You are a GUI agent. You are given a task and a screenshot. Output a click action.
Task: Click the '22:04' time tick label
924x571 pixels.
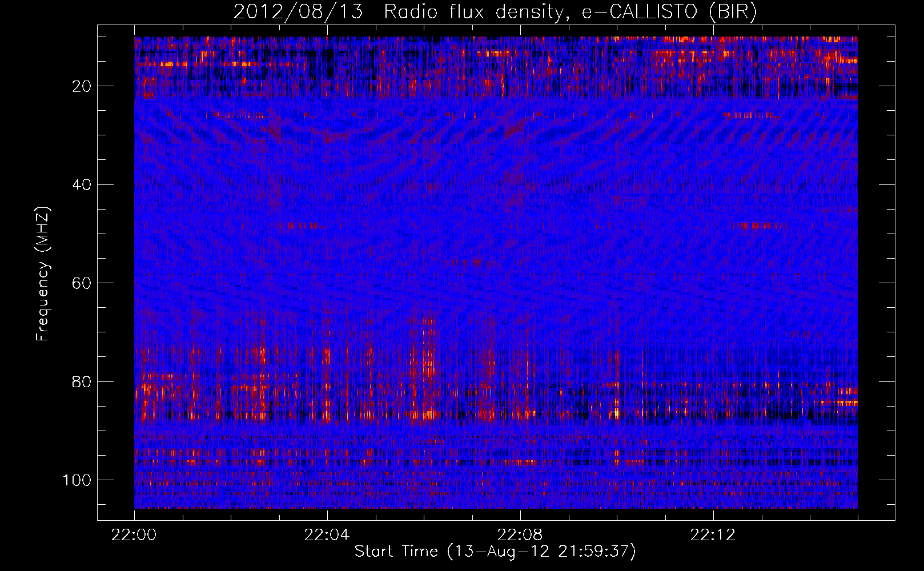point(327,535)
